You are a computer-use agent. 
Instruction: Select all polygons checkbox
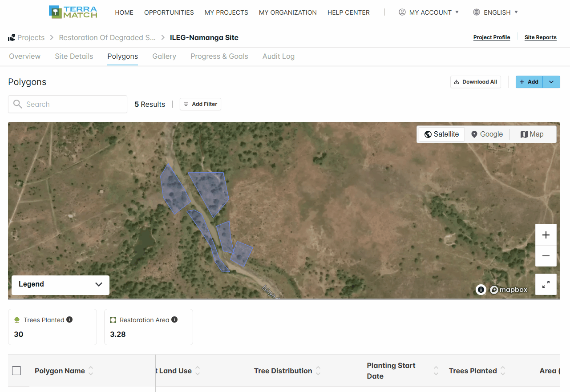16,371
